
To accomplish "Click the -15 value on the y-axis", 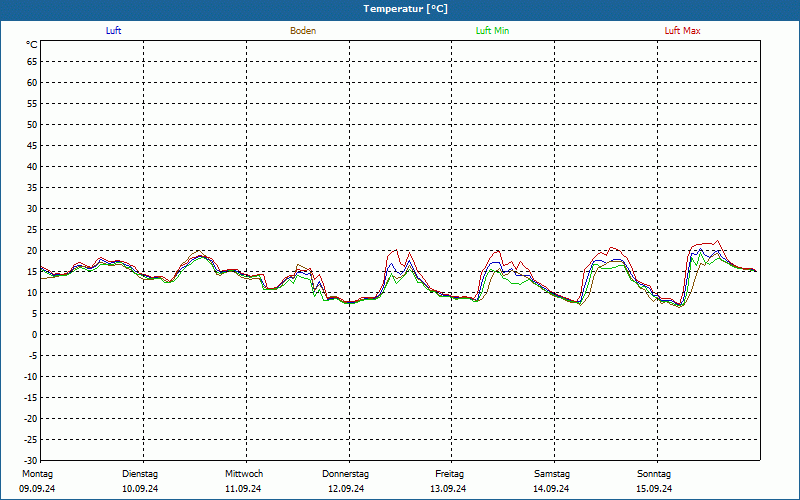I will tap(31, 397).
